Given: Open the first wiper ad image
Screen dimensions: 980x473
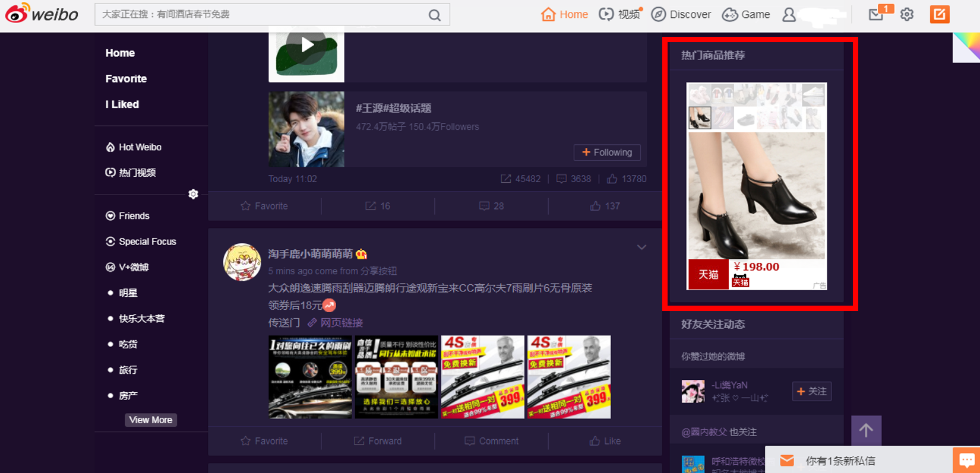Looking at the screenshot, I should point(310,377).
